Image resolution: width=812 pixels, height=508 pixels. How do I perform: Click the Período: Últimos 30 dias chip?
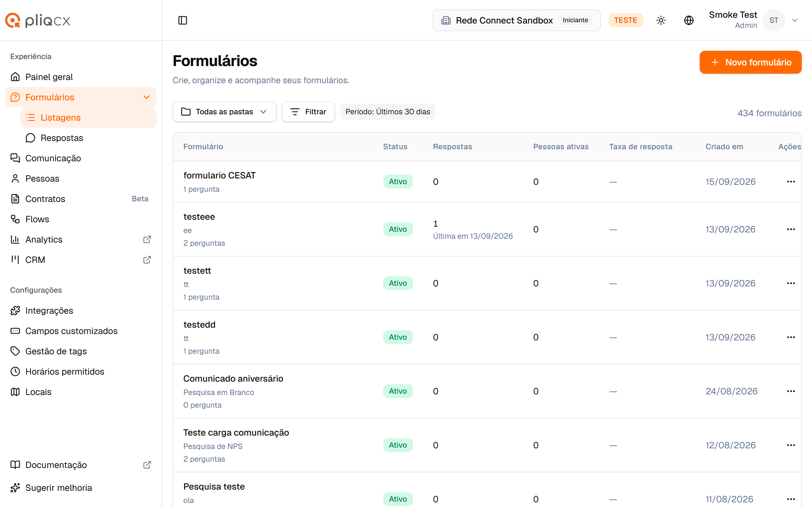[388, 111]
